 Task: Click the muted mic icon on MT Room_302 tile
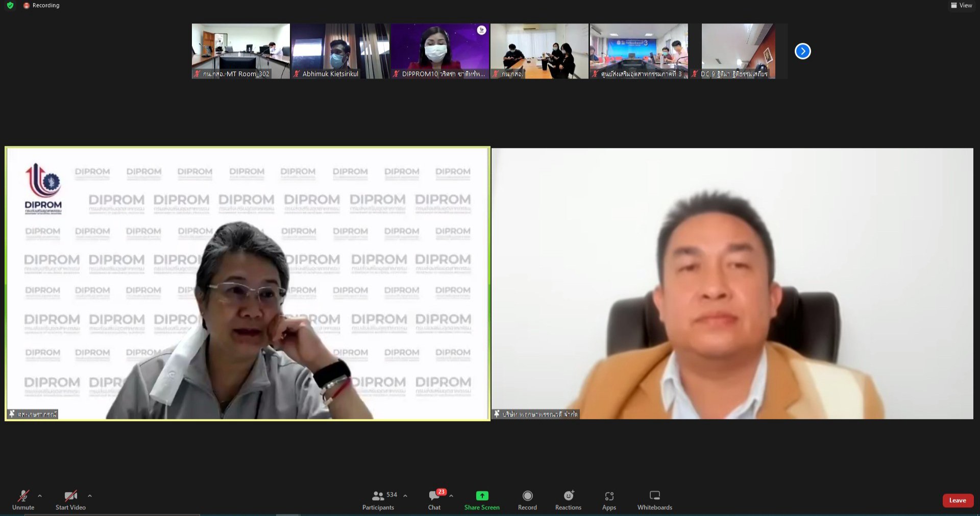(x=197, y=74)
